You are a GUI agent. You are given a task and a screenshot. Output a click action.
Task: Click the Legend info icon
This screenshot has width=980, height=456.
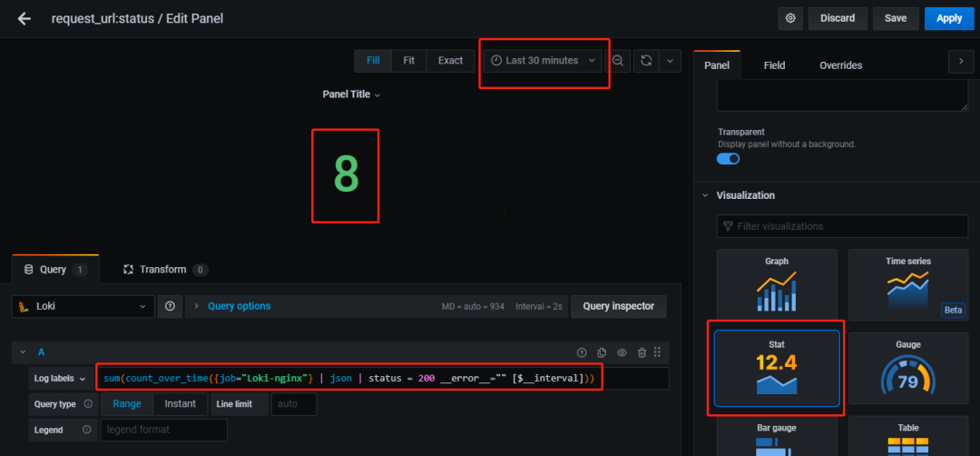pos(87,431)
